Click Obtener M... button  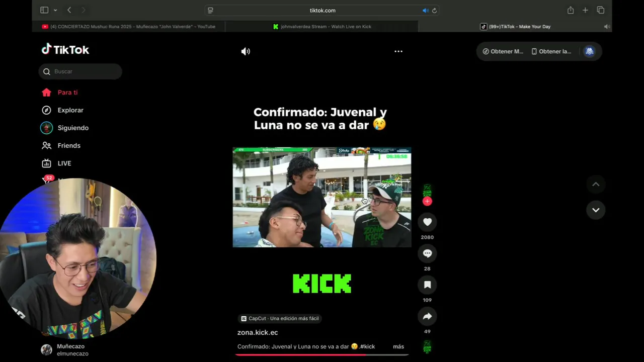(503, 51)
